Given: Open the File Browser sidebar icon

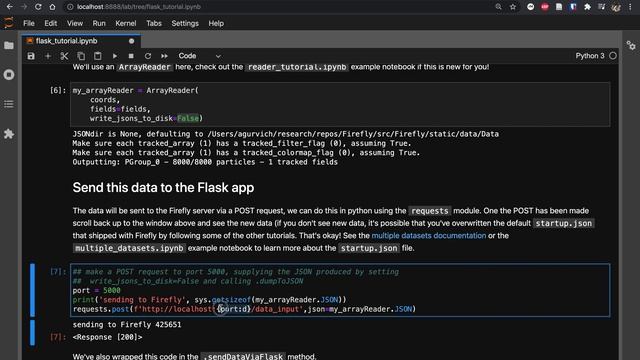Looking at the screenshot, I should click(x=9, y=45).
